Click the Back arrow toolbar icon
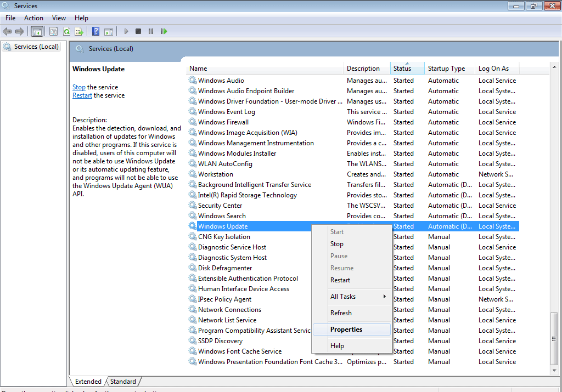 (7, 31)
